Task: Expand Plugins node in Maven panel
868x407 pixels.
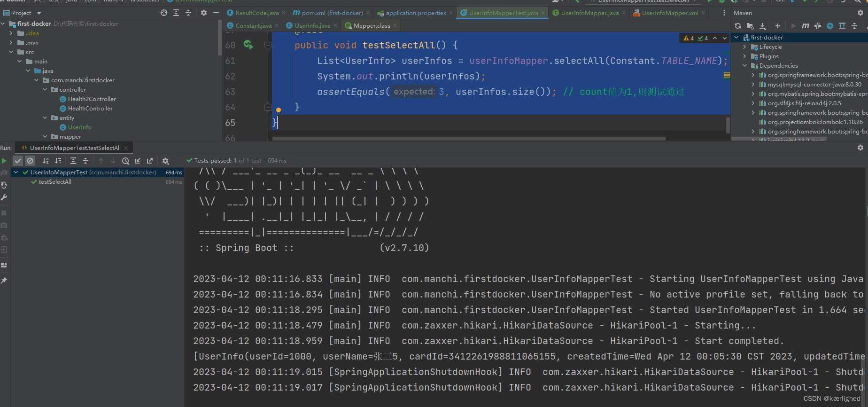Action: coord(744,56)
